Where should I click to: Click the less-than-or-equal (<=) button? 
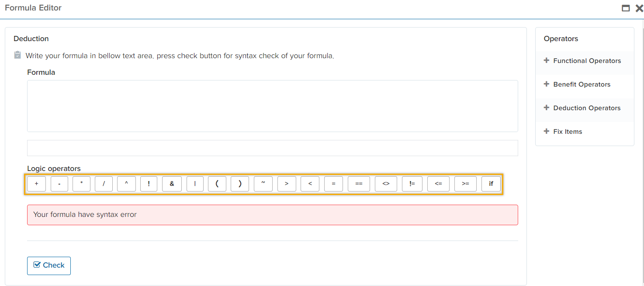click(438, 184)
